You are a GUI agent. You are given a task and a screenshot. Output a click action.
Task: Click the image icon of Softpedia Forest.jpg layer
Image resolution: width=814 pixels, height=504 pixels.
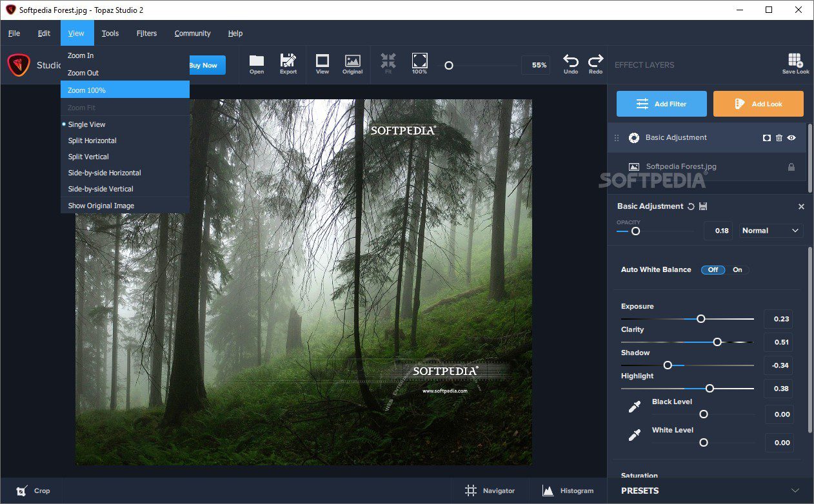pyautogui.click(x=634, y=167)
